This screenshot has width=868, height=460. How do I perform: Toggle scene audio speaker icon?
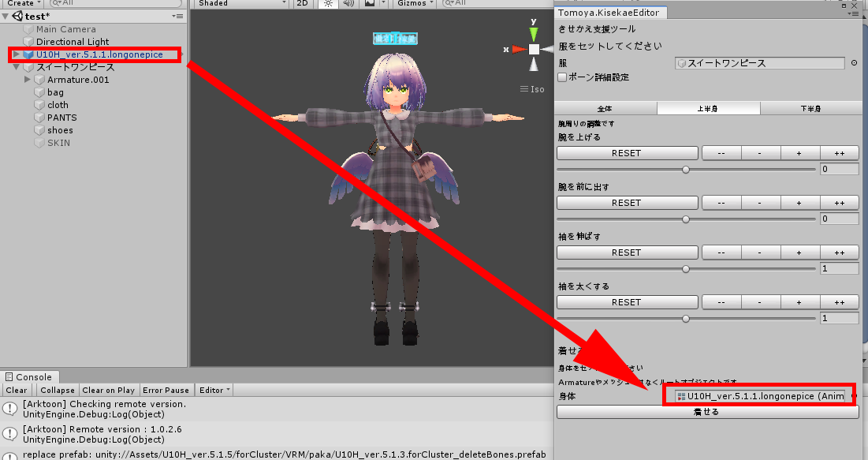coord(348,3)
